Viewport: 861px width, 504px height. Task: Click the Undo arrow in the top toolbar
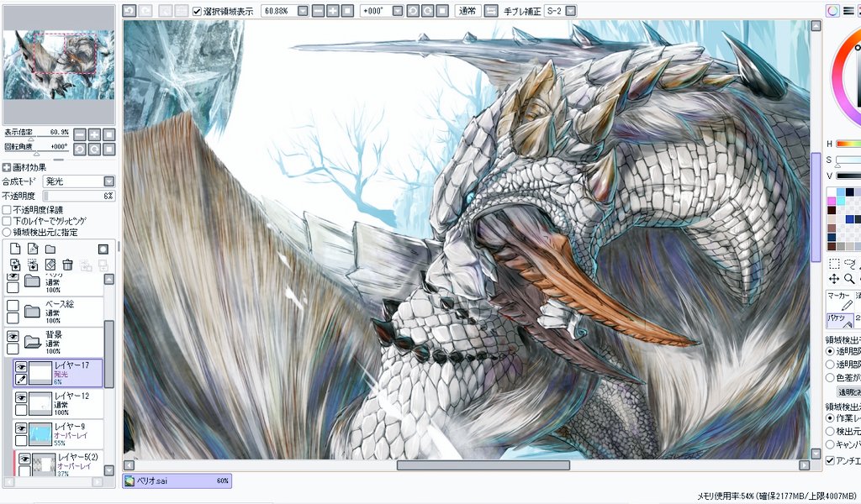[x=129, y=10]
